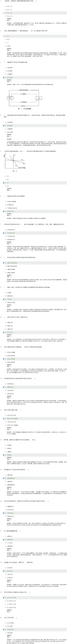Select B.岗位工资 in question 10
The image size is (67, 644).
point(10,326)
